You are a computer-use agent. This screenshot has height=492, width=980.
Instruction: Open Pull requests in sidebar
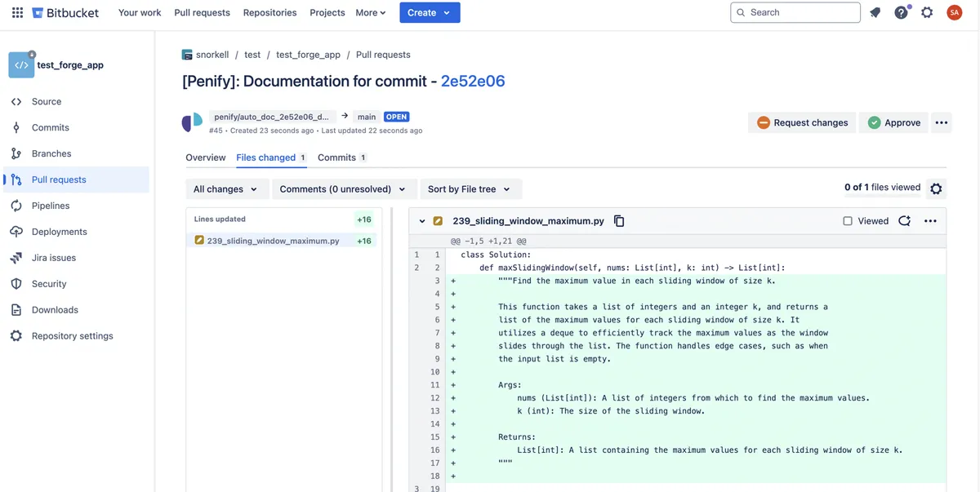click(77, 180)
